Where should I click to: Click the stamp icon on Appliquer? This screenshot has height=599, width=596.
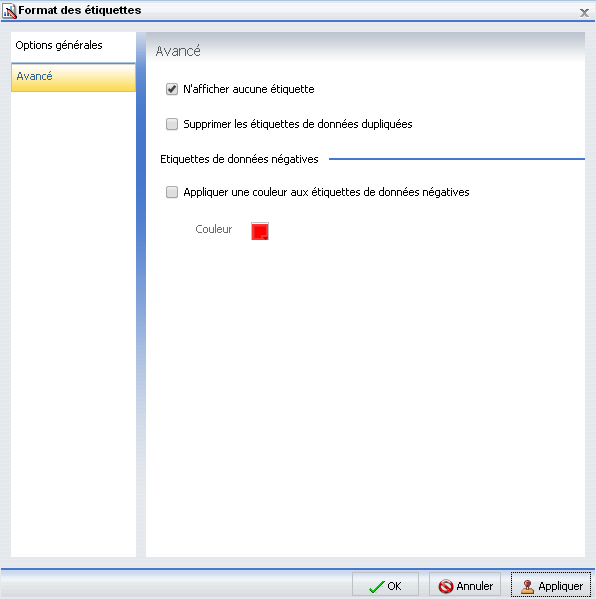[527, 586]
